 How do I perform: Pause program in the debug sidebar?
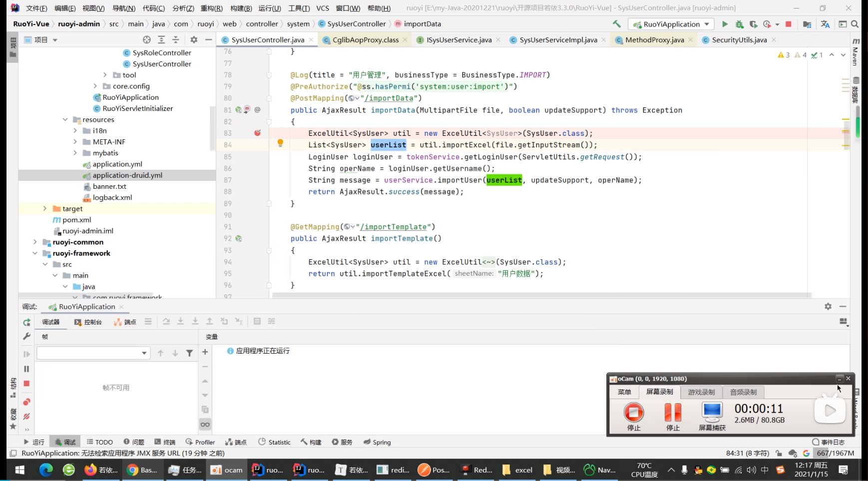pyautogui.click(x=27, y=369)
